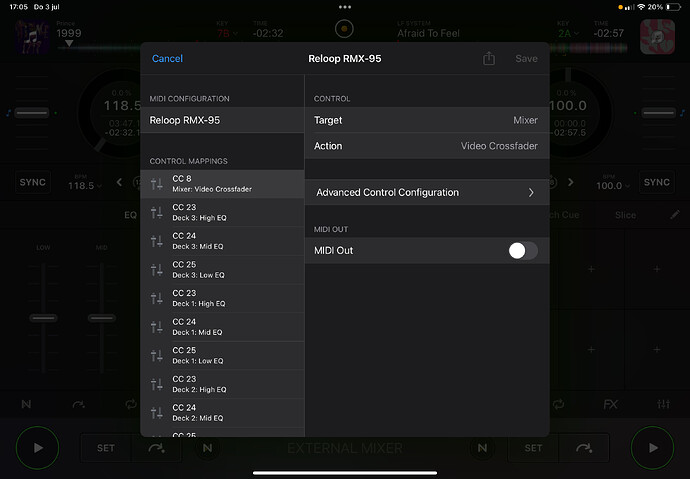The width and height of the screenshot is (690, 479).
Task: Tap the left deck SYNC button
Action: coord(33,182)
